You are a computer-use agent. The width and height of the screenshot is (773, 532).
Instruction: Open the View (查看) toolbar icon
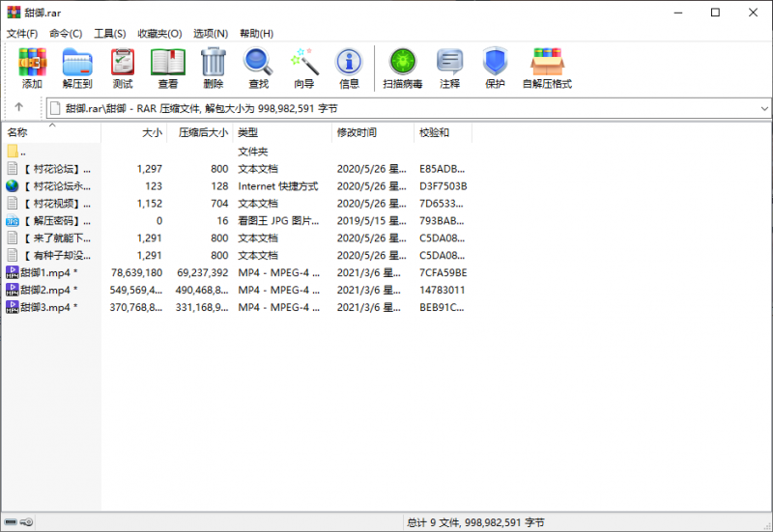click(168, 68)
